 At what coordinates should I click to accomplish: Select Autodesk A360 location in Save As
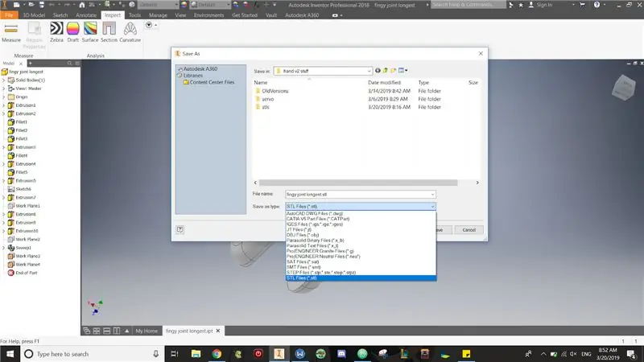[x=200, y=69]
